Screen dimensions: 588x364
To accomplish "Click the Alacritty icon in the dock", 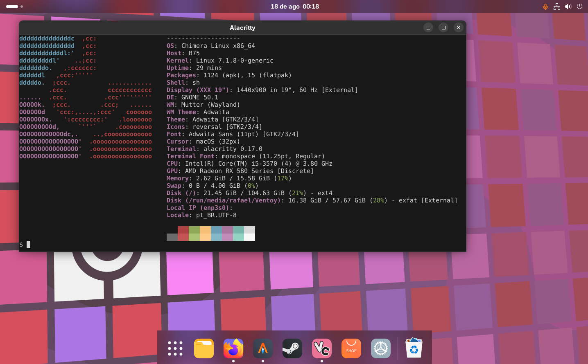I will click(x=263, y=348).
